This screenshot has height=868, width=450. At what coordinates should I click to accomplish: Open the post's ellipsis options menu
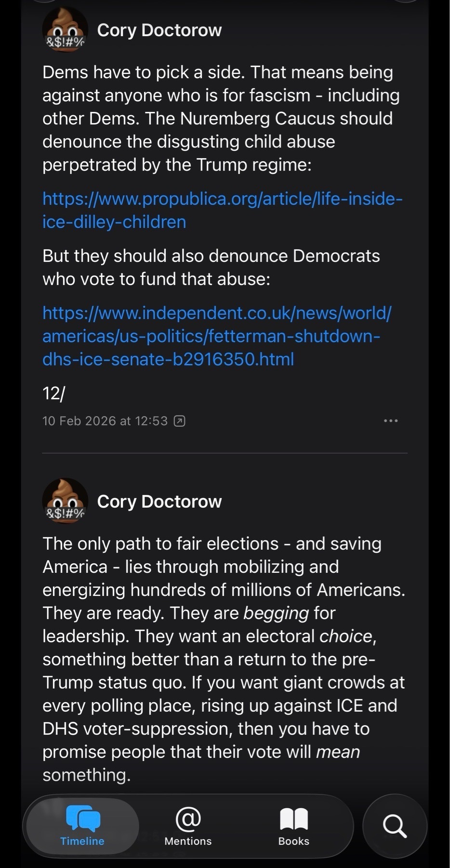[391, 420]
